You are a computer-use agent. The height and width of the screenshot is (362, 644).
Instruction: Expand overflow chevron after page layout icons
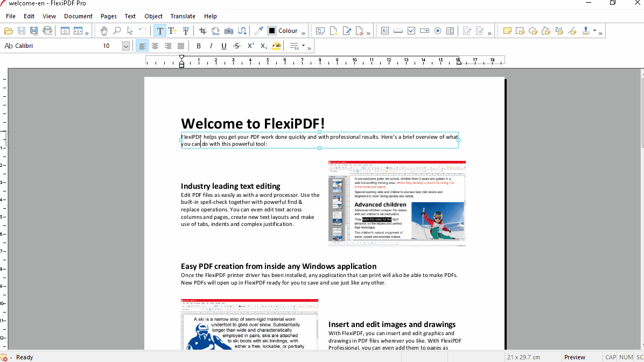[87, 33]
